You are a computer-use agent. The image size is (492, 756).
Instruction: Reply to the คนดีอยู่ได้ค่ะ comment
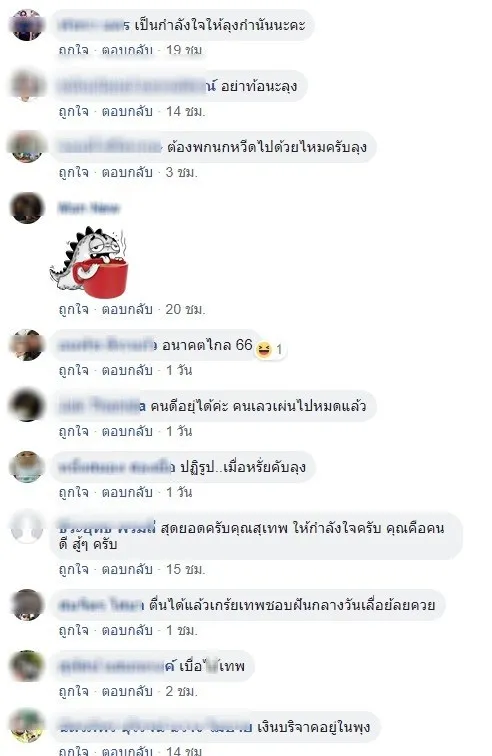coord(127,431)
